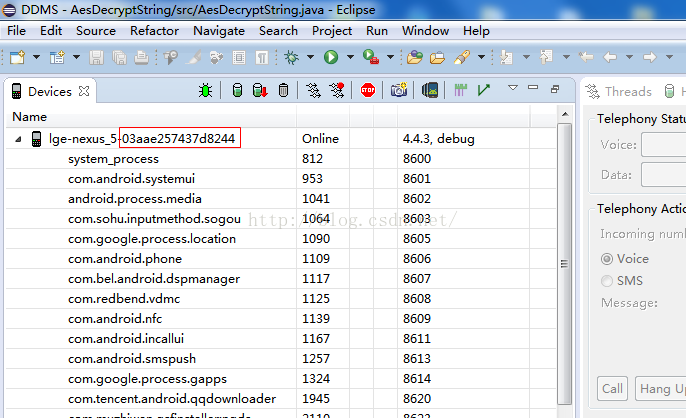This screenshot has width=686, height=418.
Task: Click the Forward navigation arrow icon
Action: 650,57
